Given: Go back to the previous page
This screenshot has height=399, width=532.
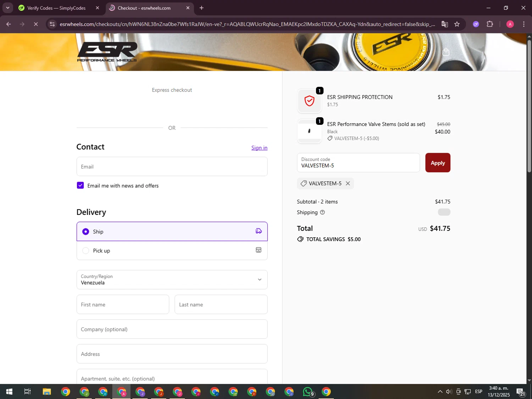Looking at the screenshot, I should tap(9, 24).
